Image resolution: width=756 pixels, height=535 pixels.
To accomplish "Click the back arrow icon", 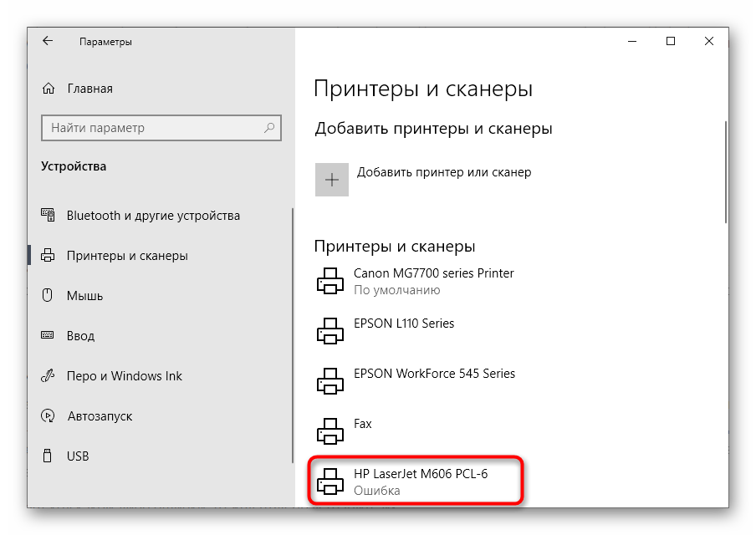I will click(48, 41).
